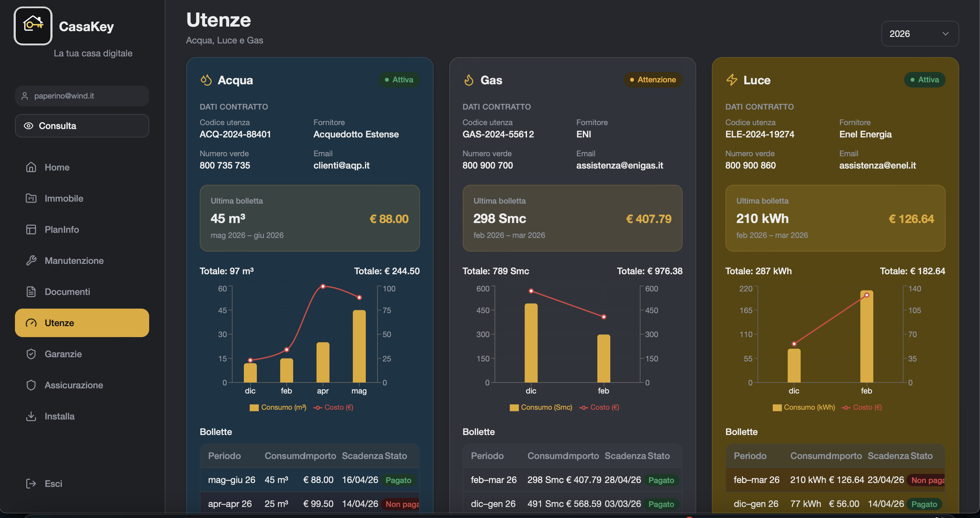The image size is (980, 518).
Task: Select the Manutenzione wrench icon
Action: pyautogui.click(x=31, y=261)
